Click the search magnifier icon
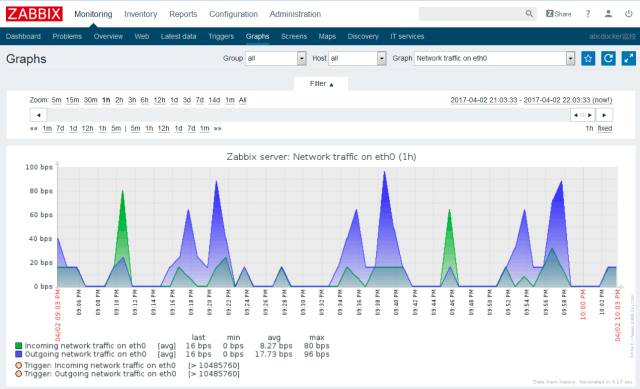Image resolution: width=640 pixels, height=389 pixels. (529, 14)
